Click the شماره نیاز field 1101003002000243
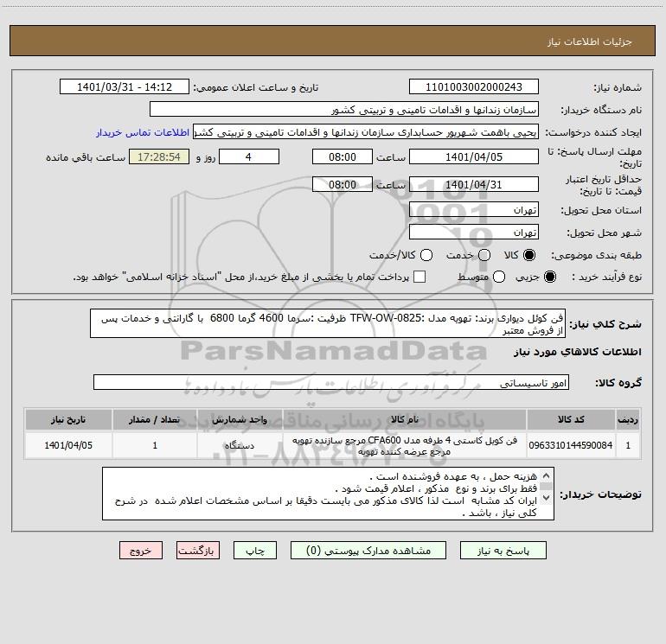The width and height of the screenshot is (666, 644). 474,87
